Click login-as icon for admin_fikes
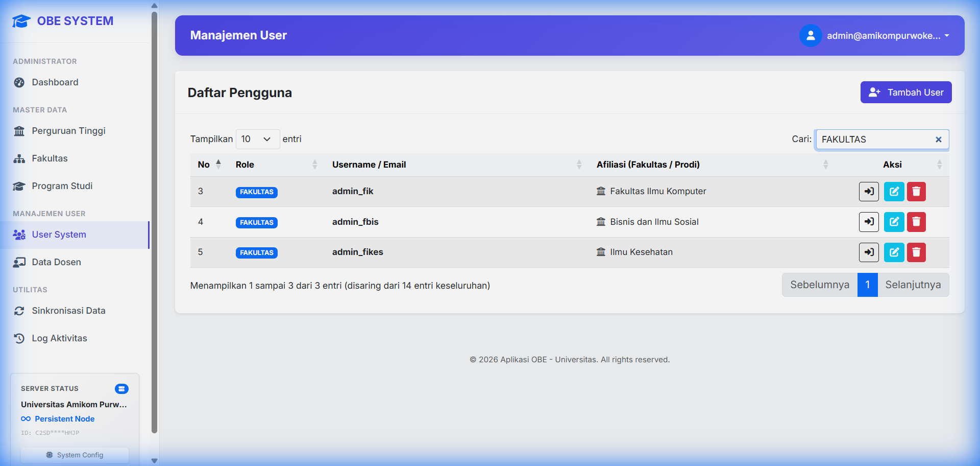980x466 pixels. (868, 252)
